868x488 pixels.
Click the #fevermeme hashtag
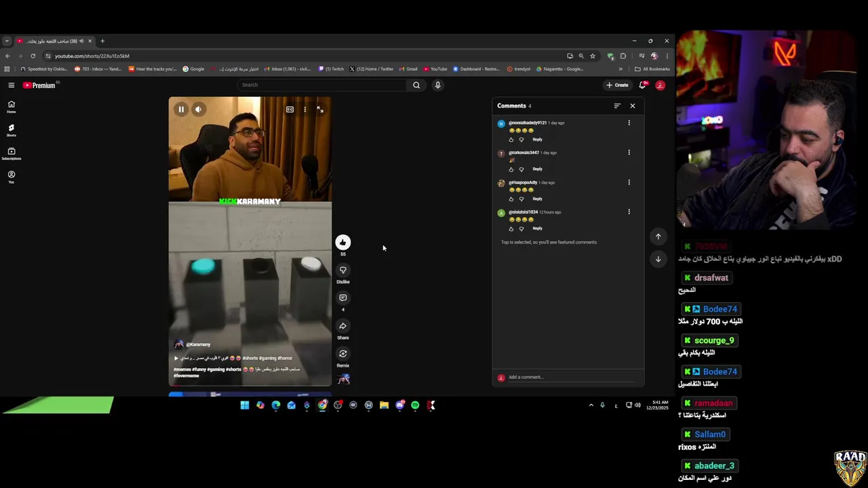[x=186, y=375]
